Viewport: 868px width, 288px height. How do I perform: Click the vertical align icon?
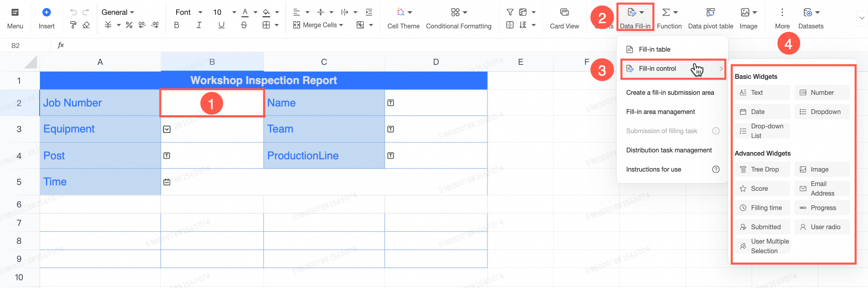click(321, 12)
